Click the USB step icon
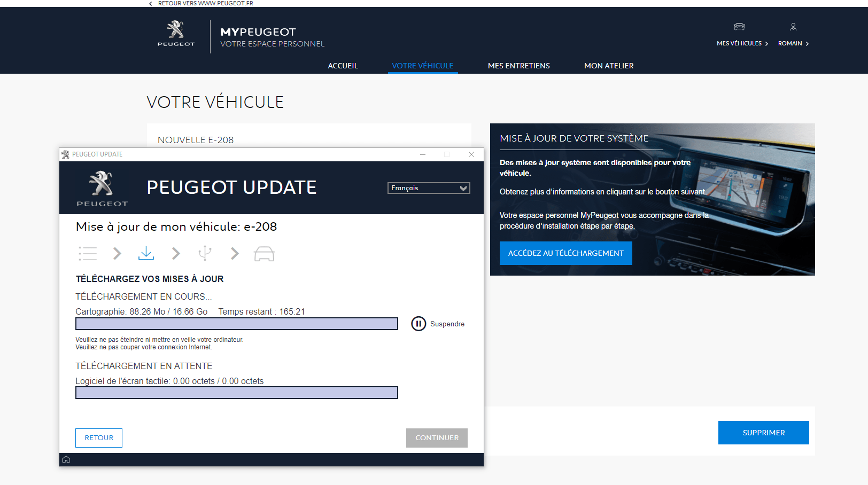The width and height of the screenshot is (868, 485). click(205, 253)
